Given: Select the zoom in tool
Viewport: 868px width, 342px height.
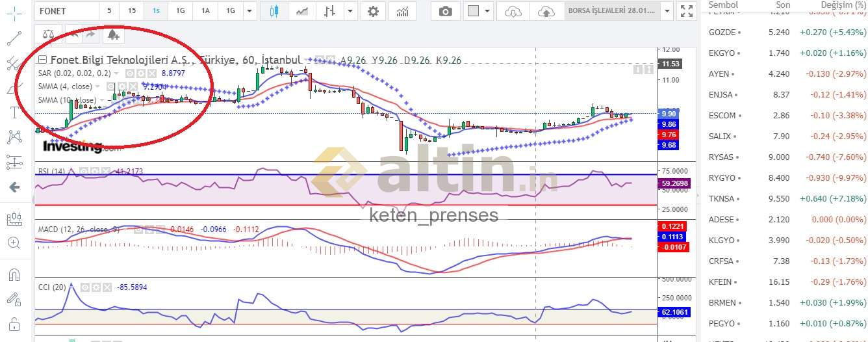Looking at the screenshot, I should 14,243.
